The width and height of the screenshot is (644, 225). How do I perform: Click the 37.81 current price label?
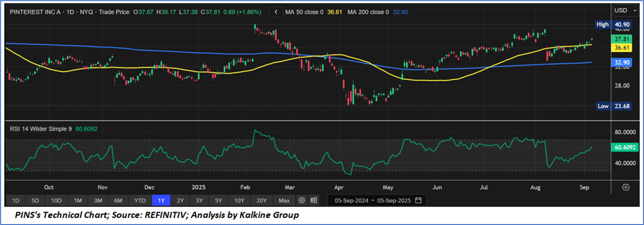[623, 39]
